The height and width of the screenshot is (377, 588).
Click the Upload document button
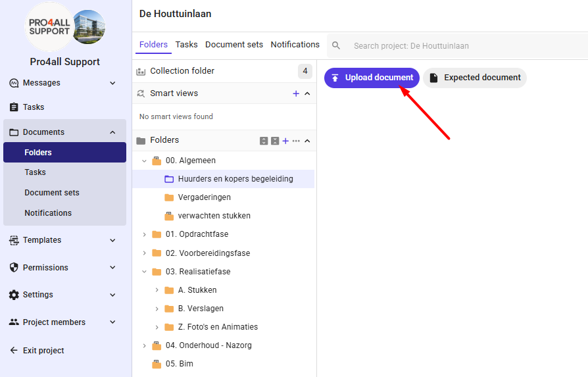click(372, 78)
